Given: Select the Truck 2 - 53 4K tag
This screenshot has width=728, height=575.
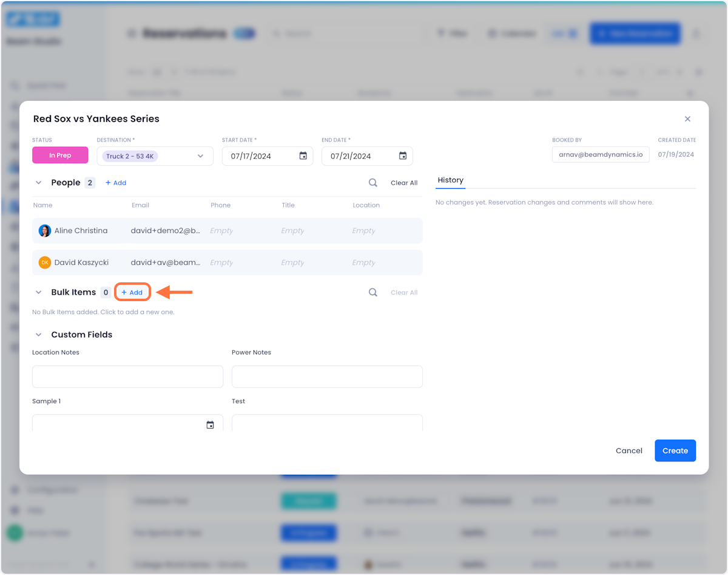Looking at the screenshot, I should pos(130,156).
